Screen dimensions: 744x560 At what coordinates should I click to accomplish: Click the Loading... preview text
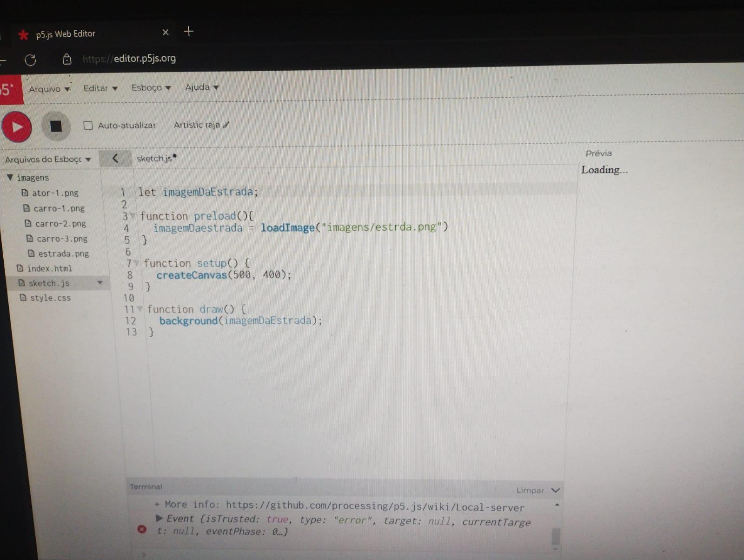pyautogui.click(x=604, y=170)
